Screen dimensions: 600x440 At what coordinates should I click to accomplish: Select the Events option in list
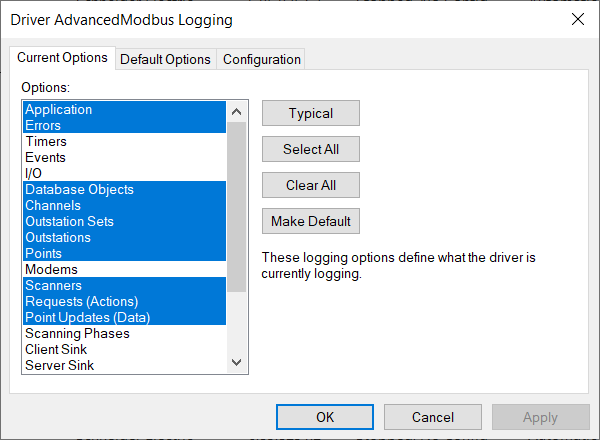point(46,158)
